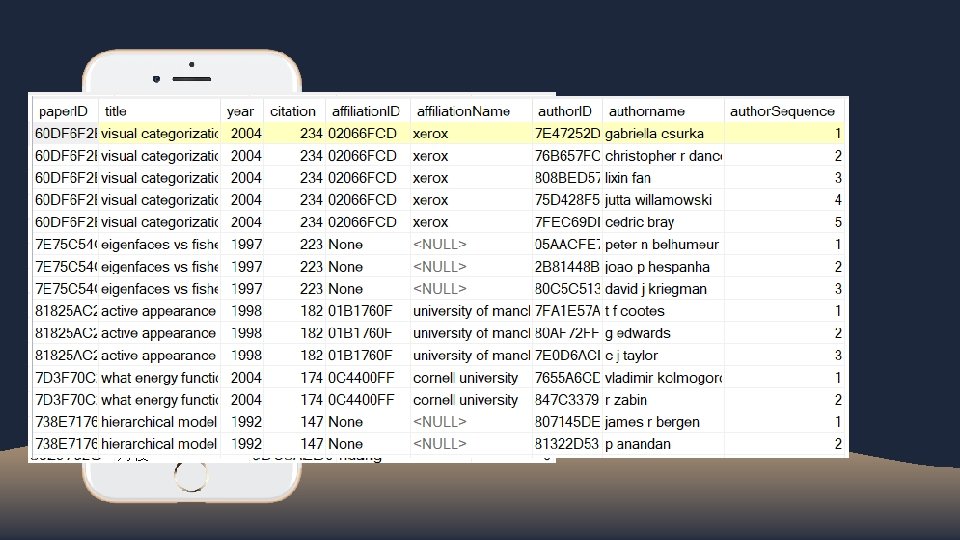Click the year column header

(242, 111)
